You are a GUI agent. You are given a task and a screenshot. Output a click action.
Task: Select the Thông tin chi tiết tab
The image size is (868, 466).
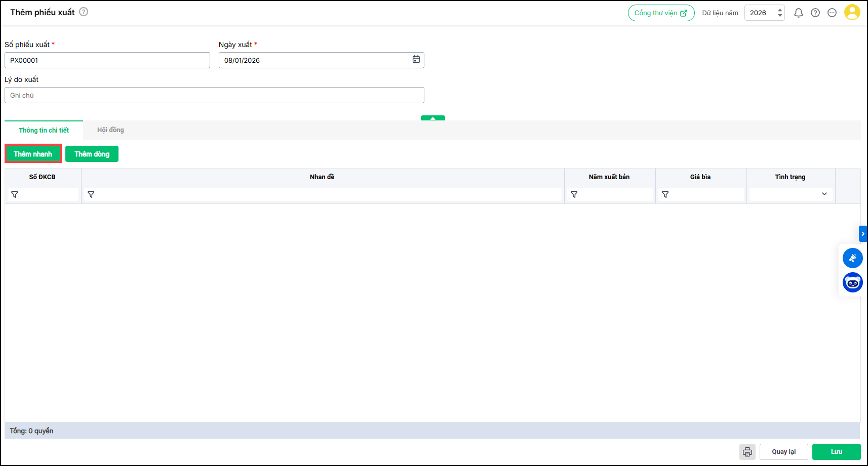point(44,130)
